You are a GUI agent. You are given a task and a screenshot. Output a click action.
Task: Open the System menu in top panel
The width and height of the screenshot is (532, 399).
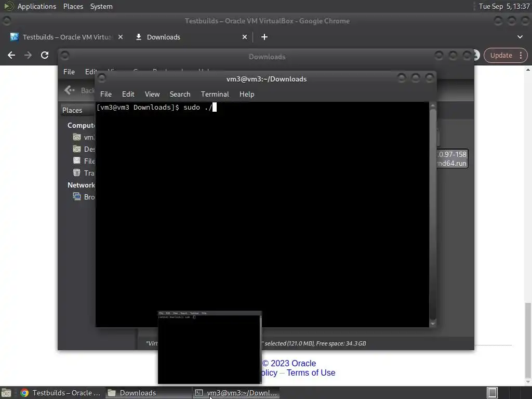click(x=101, y=6)
